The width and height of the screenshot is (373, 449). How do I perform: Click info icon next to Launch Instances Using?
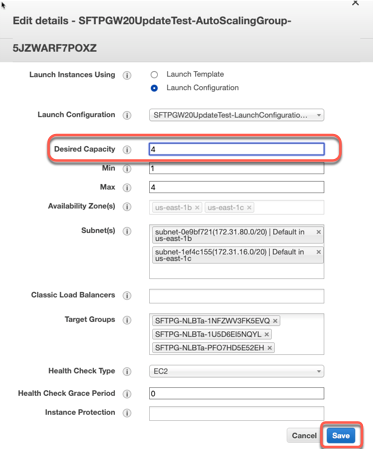[x=127, y=75]
